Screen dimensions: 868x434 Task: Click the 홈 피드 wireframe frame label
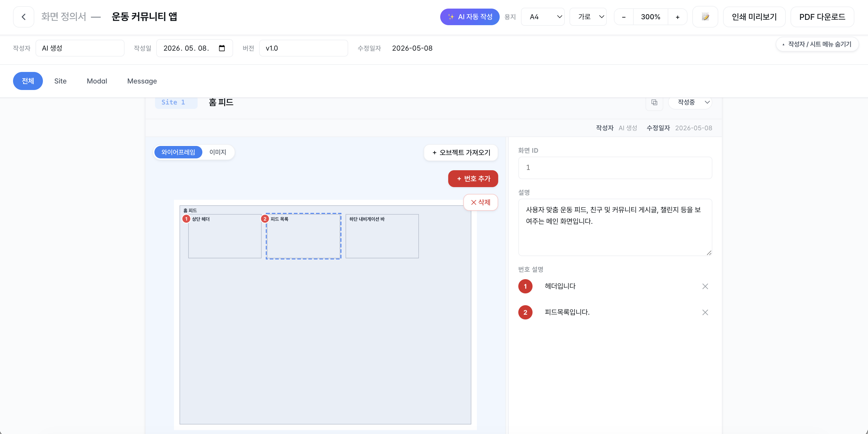click(x=190, y=210)
